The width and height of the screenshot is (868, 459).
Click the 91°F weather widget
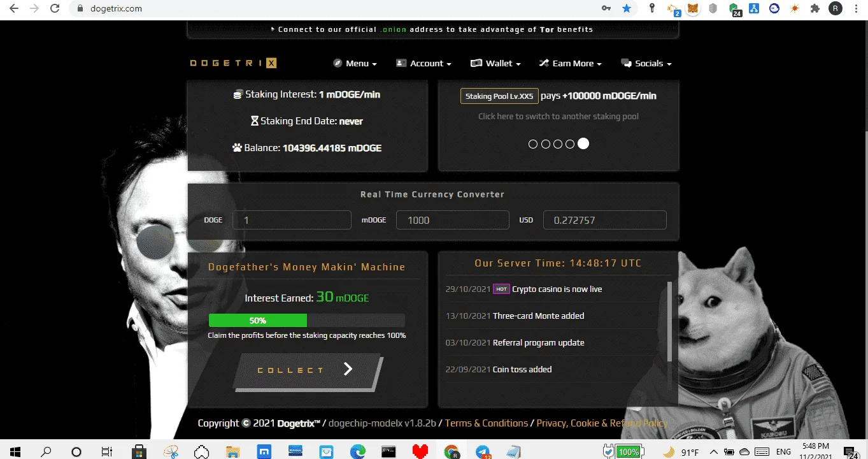tap(681, 452)
